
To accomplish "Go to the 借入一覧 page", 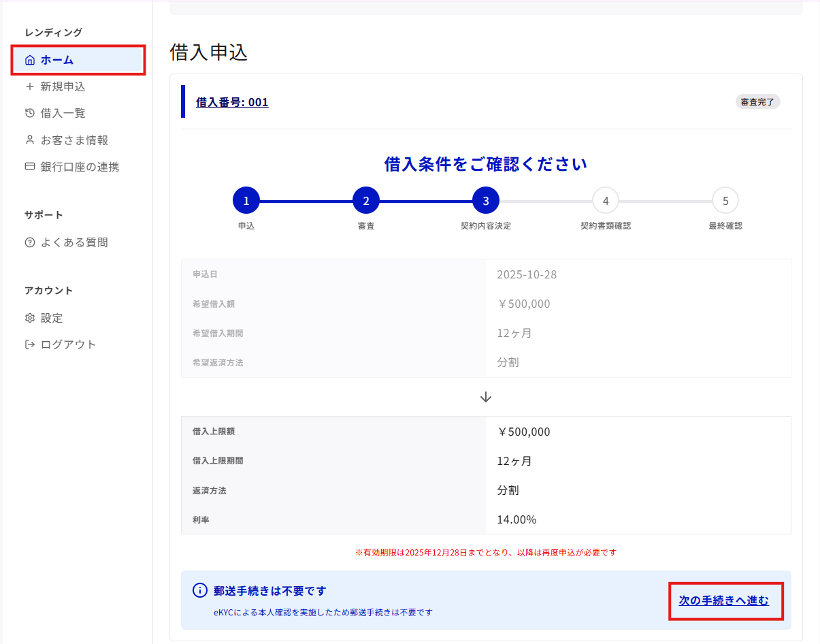I will point(63,113).
